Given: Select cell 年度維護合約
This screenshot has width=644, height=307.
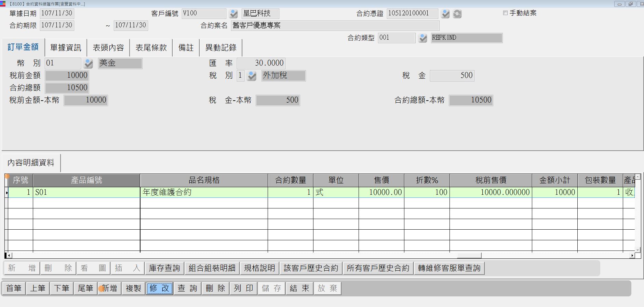Looking at the screenshot, I should (x=204, y=192).
